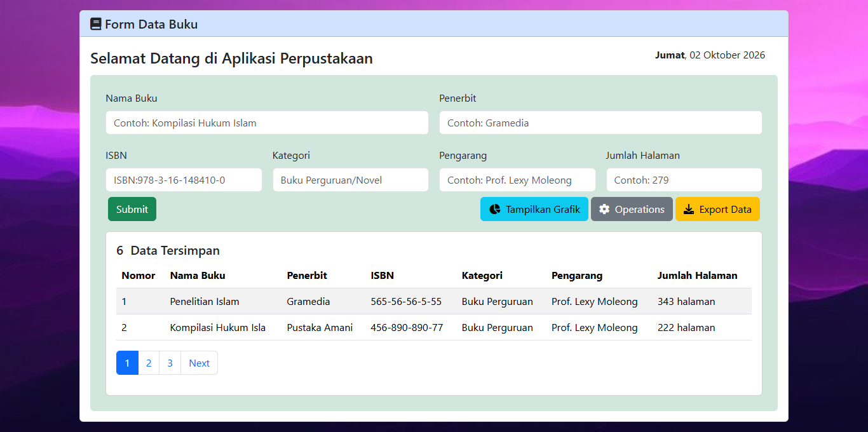
Task: Select the Penelitian Islam cell
Action: pos(205,301)
